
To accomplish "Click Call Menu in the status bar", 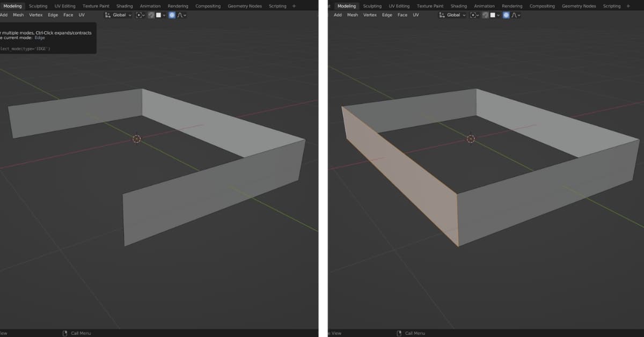I will [x=80, y=333].
